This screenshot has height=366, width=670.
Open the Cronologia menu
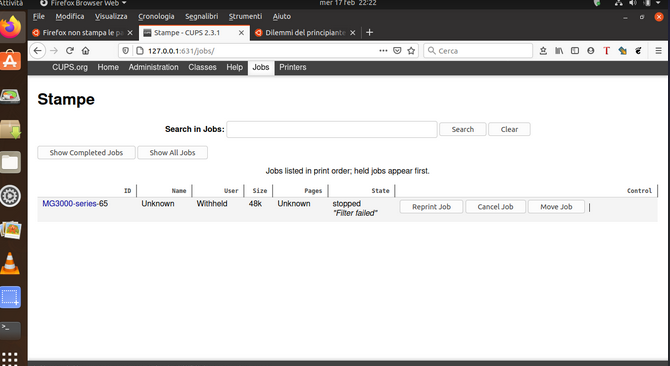tap(156, 17)
